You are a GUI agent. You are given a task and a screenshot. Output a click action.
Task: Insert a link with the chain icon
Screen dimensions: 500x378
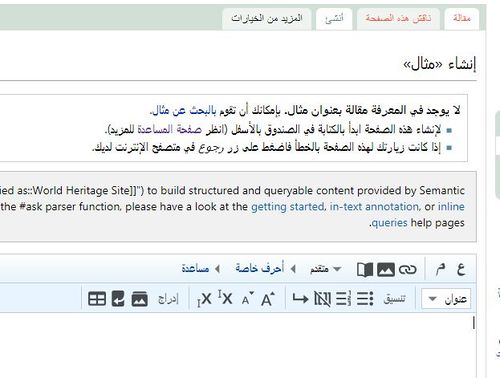tap(408, 269)
